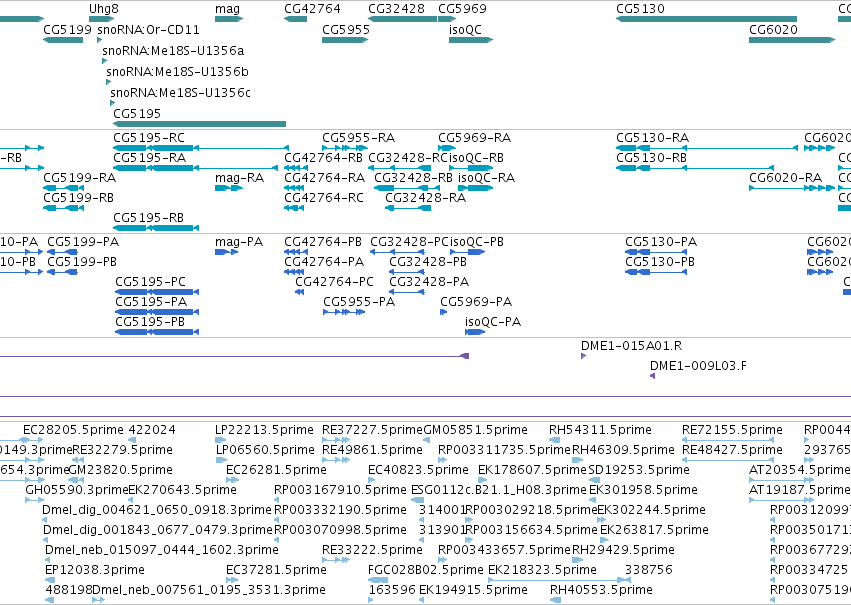The image size is (851, 605).
Task: Select the DME1-009L03.F marker
Action: coord(652,376)
